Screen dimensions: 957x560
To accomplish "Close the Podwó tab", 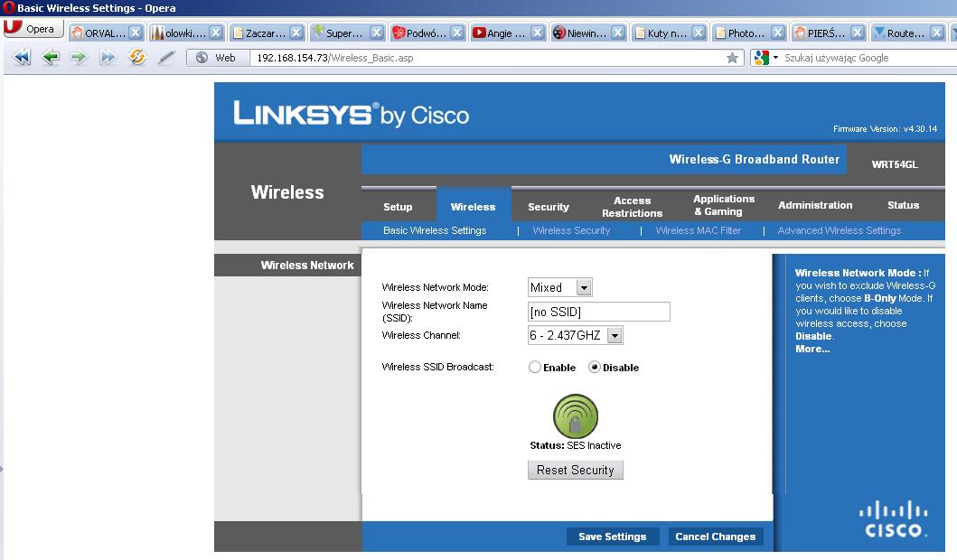I will click(457, 33).
